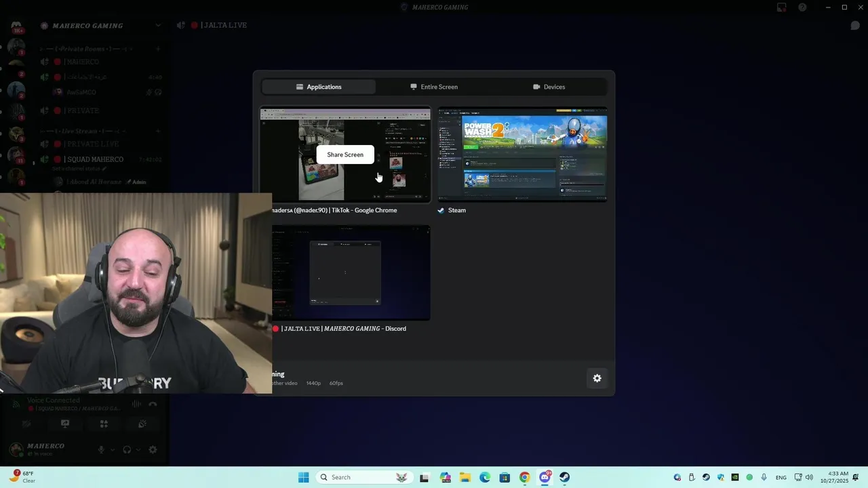Open Microsoft 365 Copilot from the taskbar
The width and height of the screenshot is (868, 488).
[x=445, y=477]
